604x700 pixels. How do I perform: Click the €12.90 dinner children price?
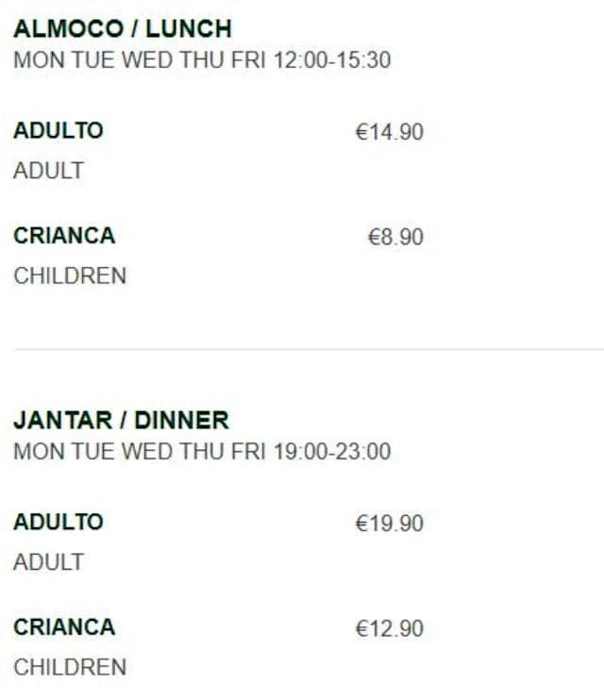389,628
